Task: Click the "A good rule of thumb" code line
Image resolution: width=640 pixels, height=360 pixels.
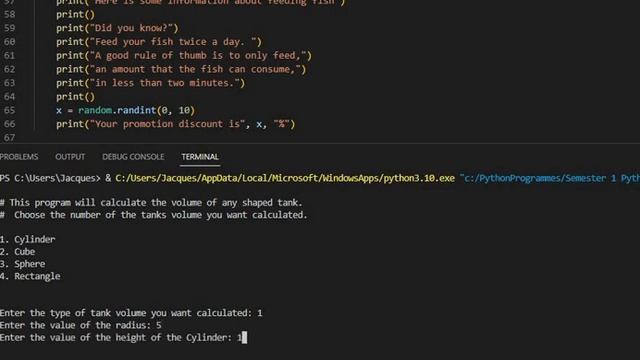Action: pyautogui.click(x=184, y=56)
